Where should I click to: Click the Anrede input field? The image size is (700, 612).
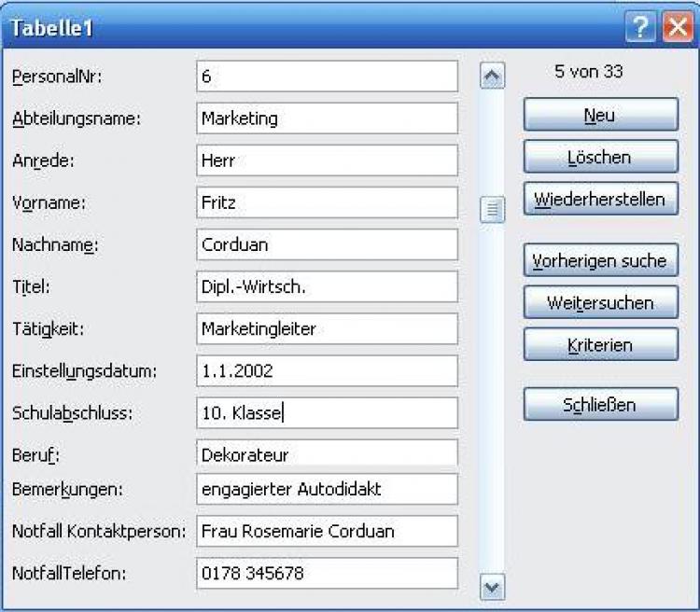[x=327, y=160]
